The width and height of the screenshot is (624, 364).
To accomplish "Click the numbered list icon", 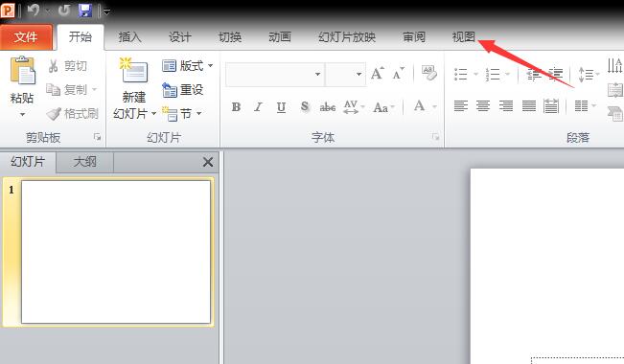I will click(493, 74).
